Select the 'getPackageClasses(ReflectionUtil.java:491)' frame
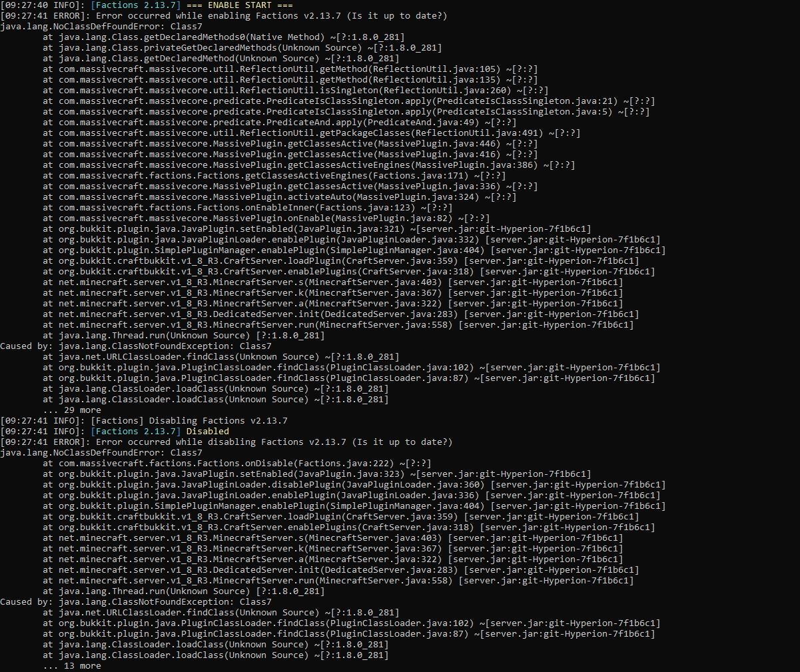The width and height of the screenshot is (800, 672). 311,133
